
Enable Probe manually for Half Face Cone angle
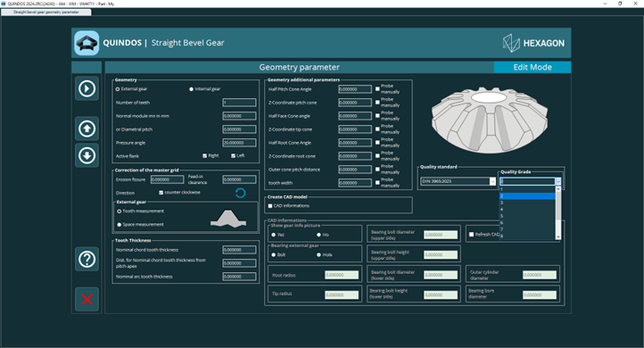377,115
